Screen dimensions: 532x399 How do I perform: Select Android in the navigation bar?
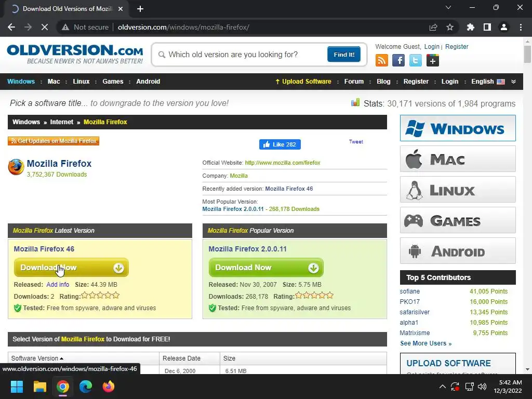[x=148, y=82]
